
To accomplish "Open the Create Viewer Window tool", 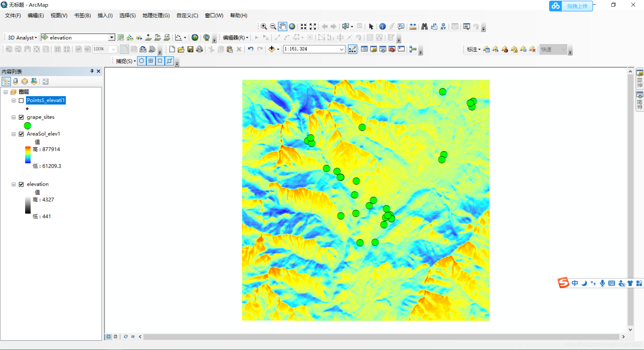I will (x=467, y=27).
